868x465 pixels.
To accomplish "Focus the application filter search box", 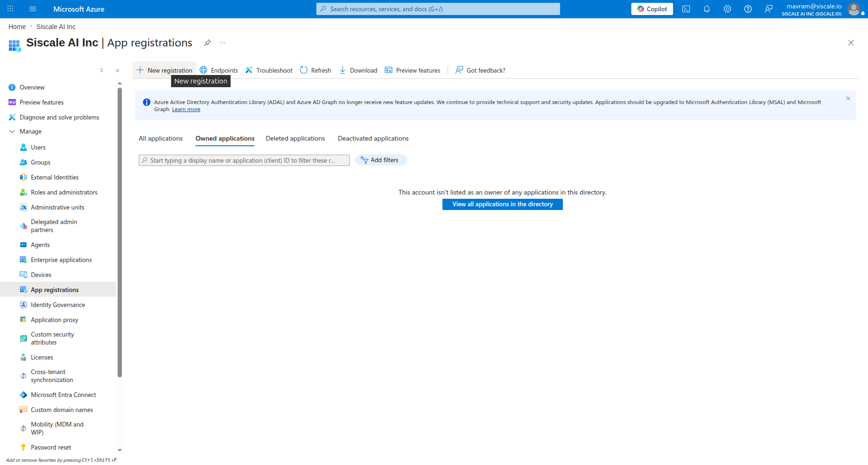I will click(244, 160).
